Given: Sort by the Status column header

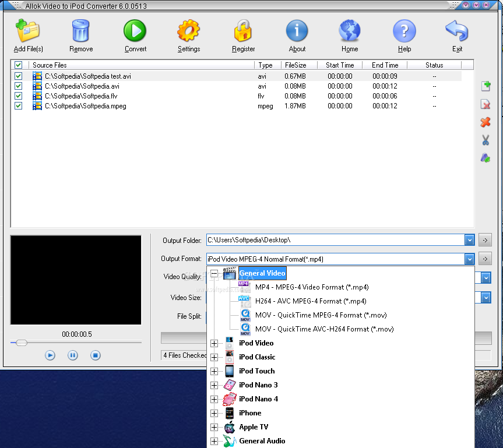Looking at the screenshot, I should click(434, 65).
